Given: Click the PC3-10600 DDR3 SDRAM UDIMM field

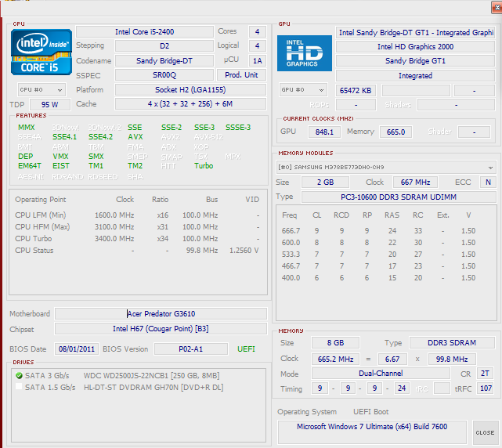Looking at the screenshot, I should [x=399, y=197].
